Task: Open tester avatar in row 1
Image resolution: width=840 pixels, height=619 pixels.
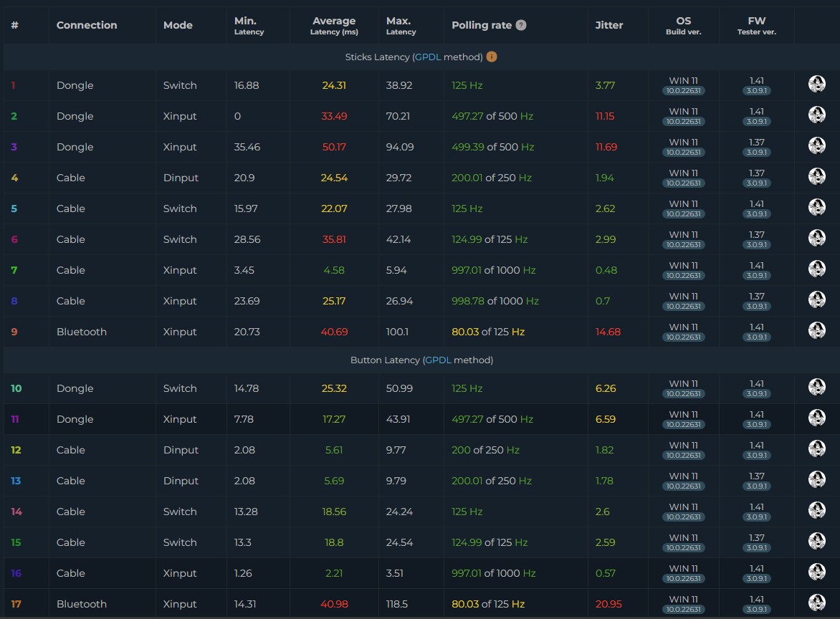Action: point(816,84)
